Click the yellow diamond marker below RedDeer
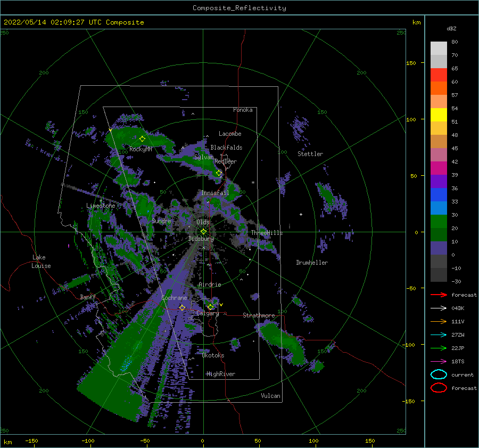This screenshot has width=479, height=448. click(x=219, y=173)
